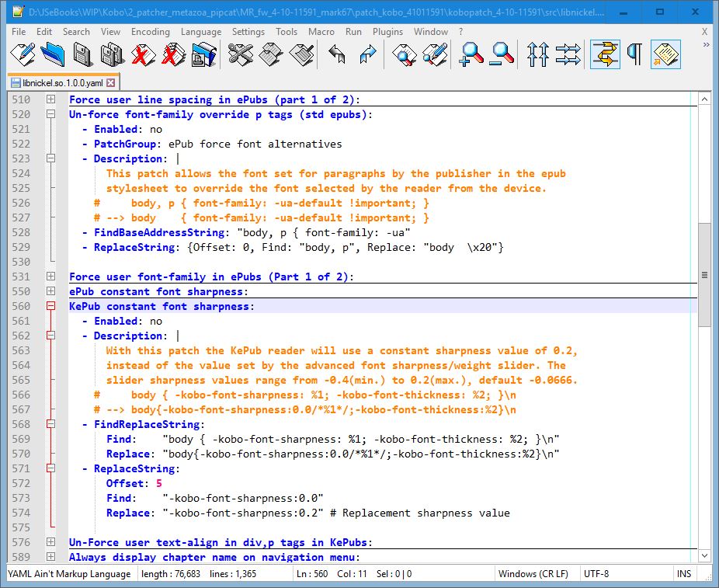719x588 pixels.
Task: Click the vertical scrollbar thumb
Action: click(x=704, y=274)
